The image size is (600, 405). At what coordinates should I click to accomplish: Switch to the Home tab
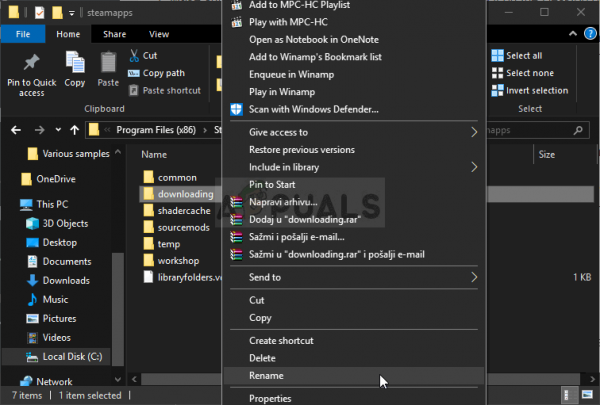(x=68, y=34)
